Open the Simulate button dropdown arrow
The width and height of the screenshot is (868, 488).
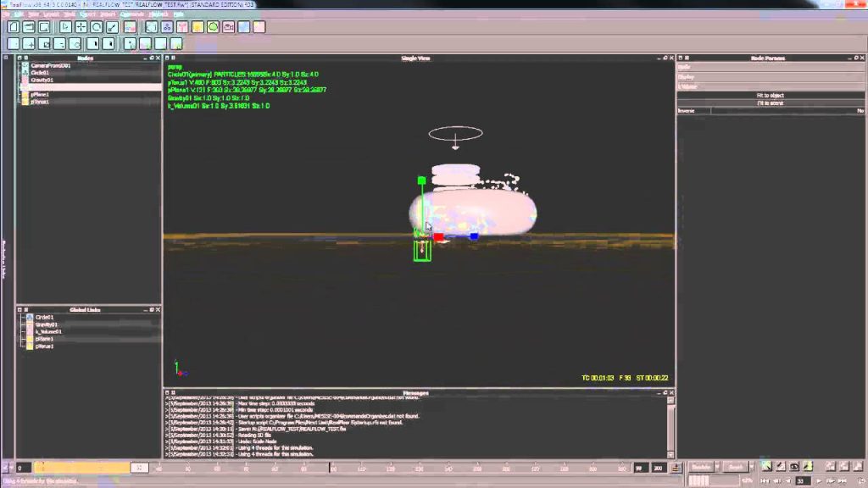[x=717, y=467]
